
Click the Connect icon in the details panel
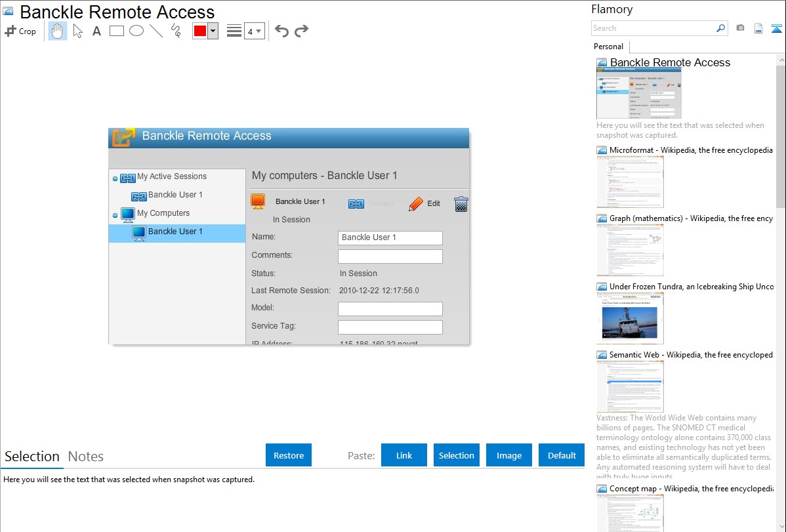356,203
